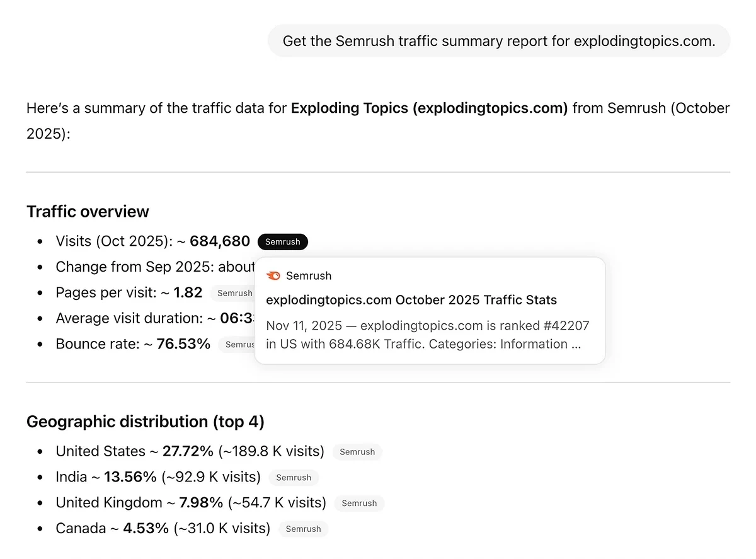756x559 pixels.
Task: Select the dark Semrush chip beside Visits
Action: [x=282, y=241]
